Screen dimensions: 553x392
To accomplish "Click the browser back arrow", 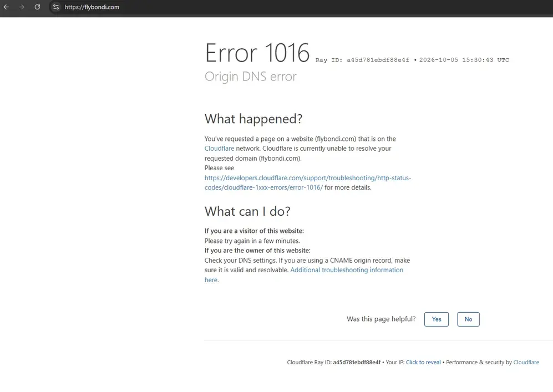I will pos(6,7).
